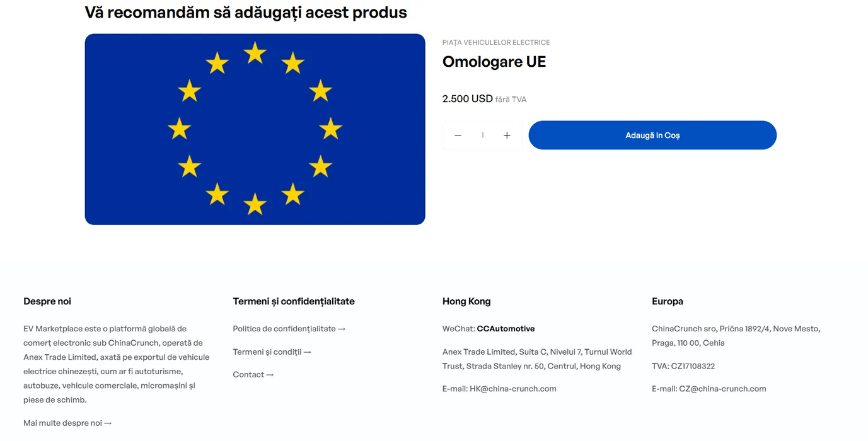Click the Despre noi footer heading
This screenshot has height=441, width=868.
tap(47, 301)
